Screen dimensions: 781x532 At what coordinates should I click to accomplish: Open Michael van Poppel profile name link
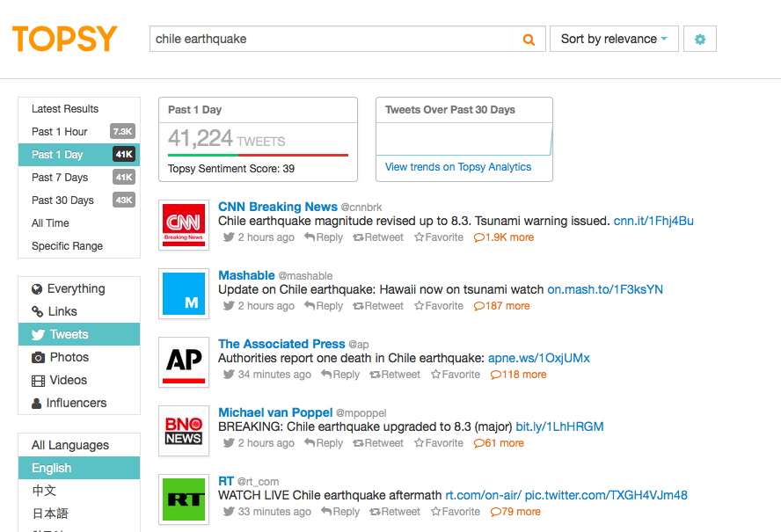coord(275,413)
